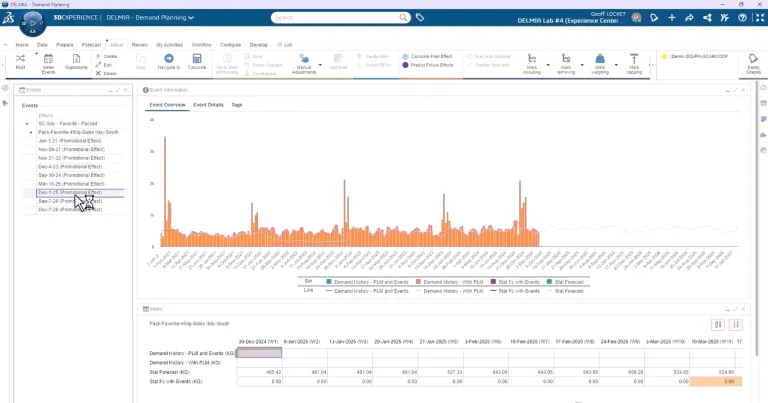Open the Forecast ribbon tab
Screen dimensions: 768x403
[x=91, y=45]
